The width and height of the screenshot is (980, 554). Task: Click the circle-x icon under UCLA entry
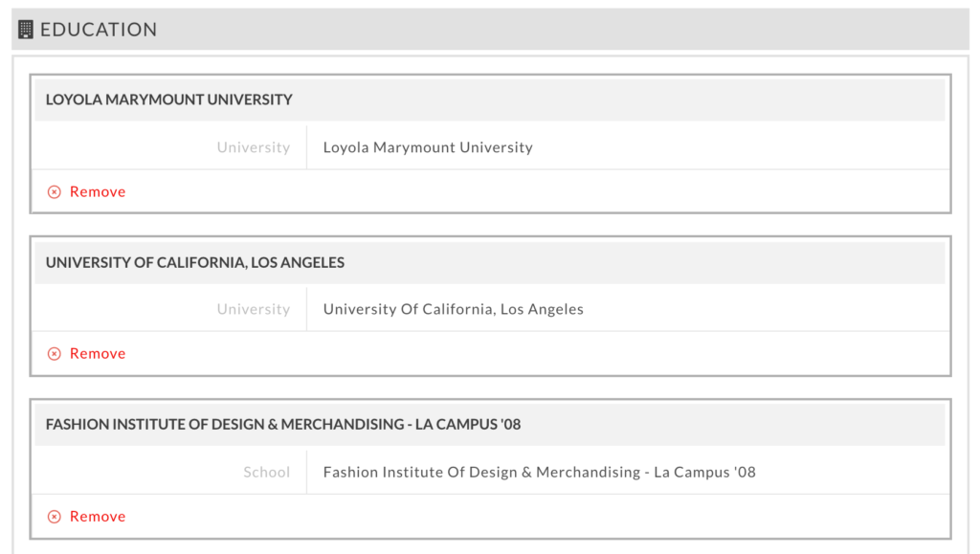(55, 353)
